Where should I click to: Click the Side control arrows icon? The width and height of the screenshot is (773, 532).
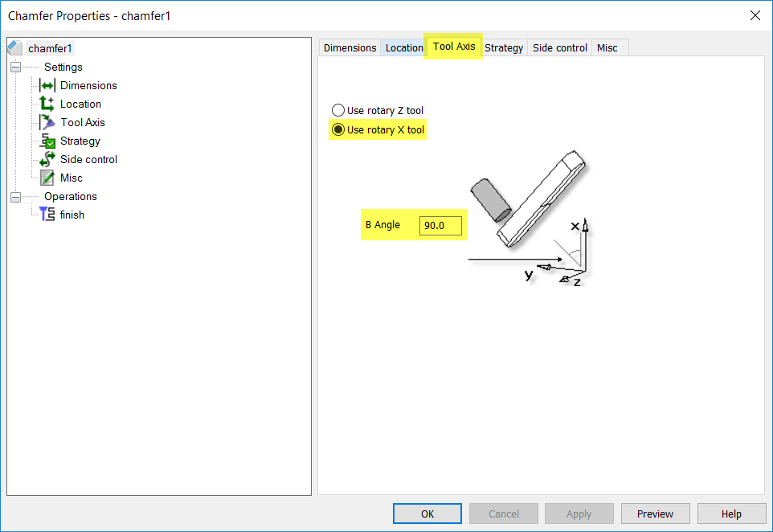click(x=46, y=159)
